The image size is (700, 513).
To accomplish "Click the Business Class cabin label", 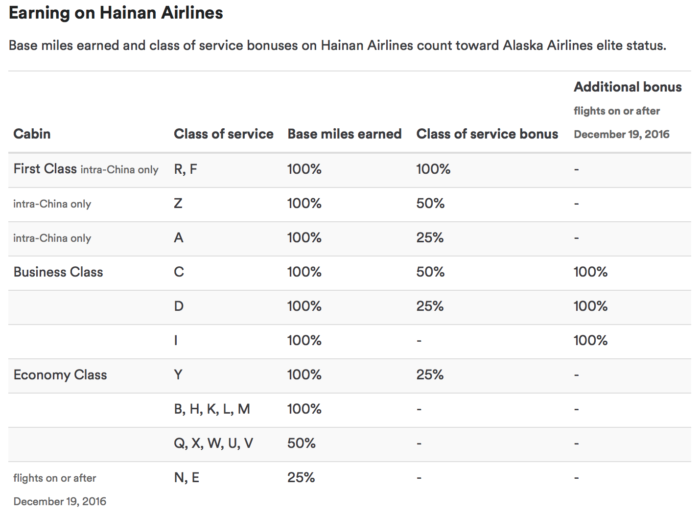I will click(x=58, y=272).
